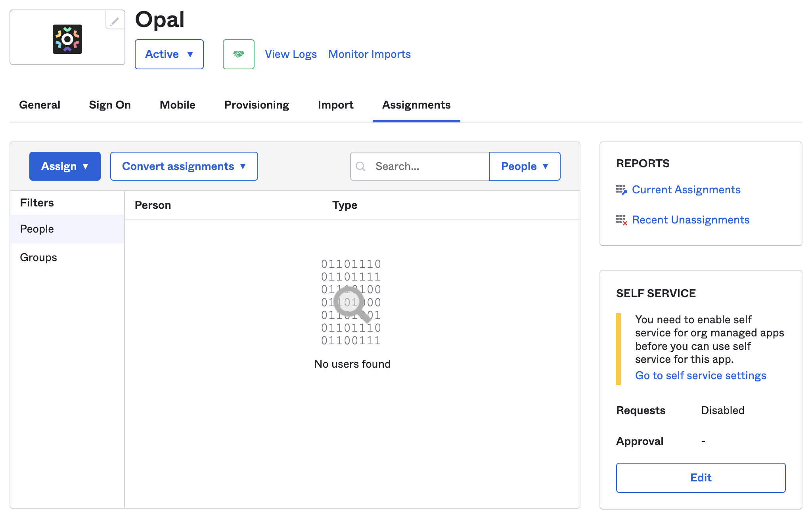Open the Active status dropdown

pos(169,54)
